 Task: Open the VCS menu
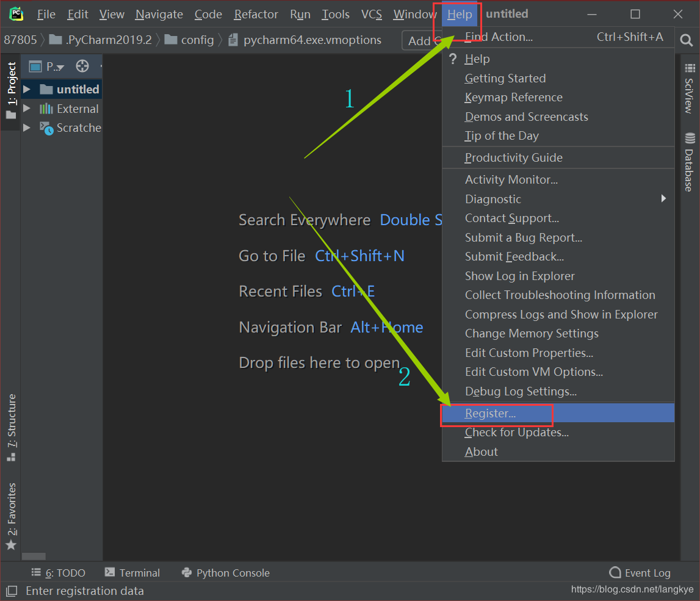372,14
